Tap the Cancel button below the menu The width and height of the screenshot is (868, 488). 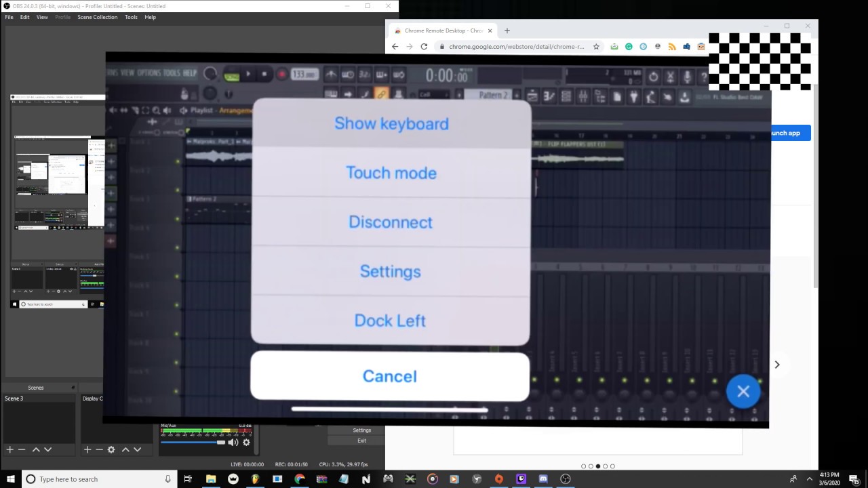pyautogui.click(x=390, y=376)
